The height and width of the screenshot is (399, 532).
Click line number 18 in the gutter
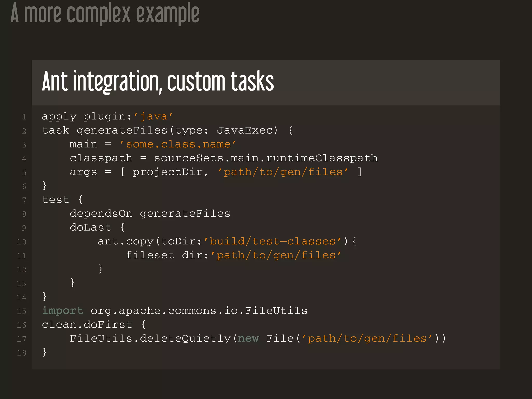[x=22, y=353]
